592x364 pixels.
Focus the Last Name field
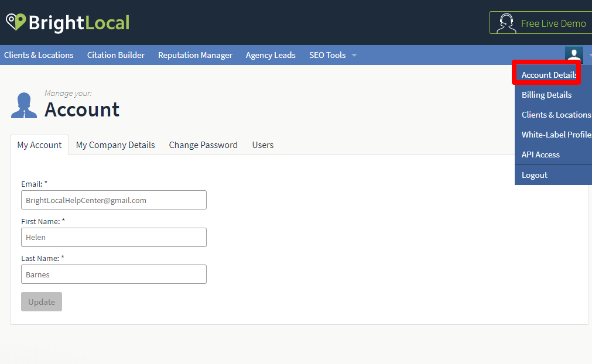pyautogui.click(x=114, y=274)
